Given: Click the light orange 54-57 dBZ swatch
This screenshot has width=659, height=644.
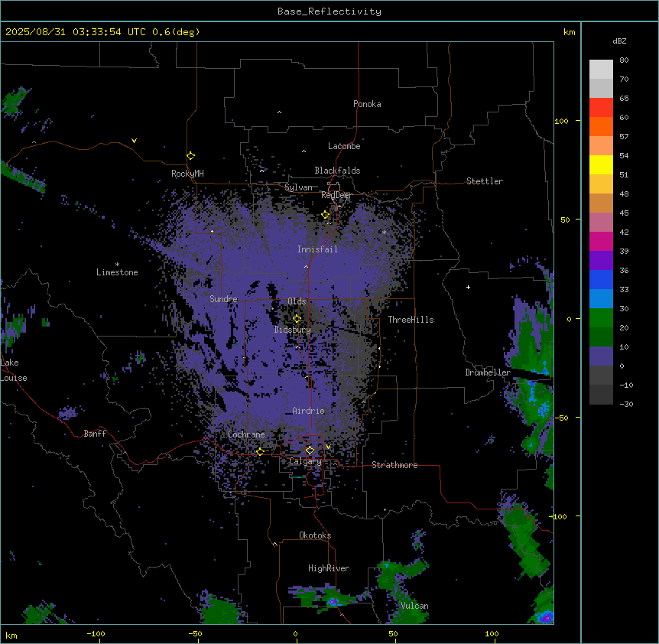Looking at the screenshot, I should 601,146.
